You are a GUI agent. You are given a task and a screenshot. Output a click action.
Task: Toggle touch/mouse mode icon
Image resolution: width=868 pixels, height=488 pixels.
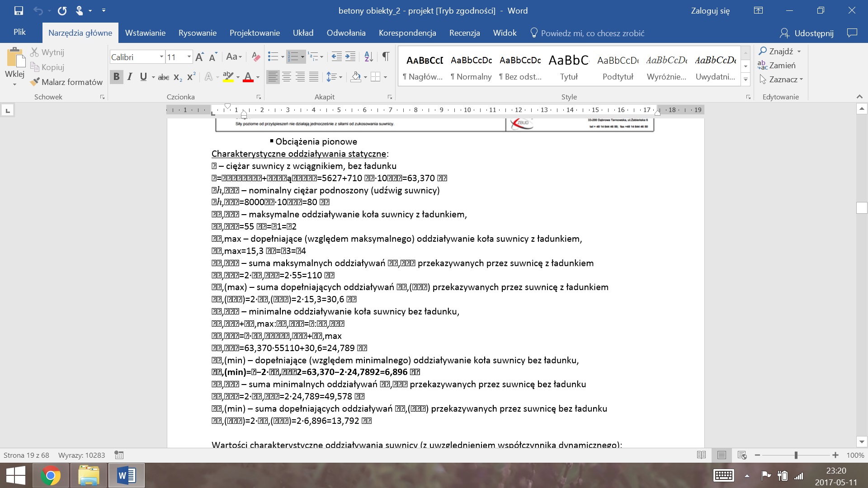(x=80, y=10)
